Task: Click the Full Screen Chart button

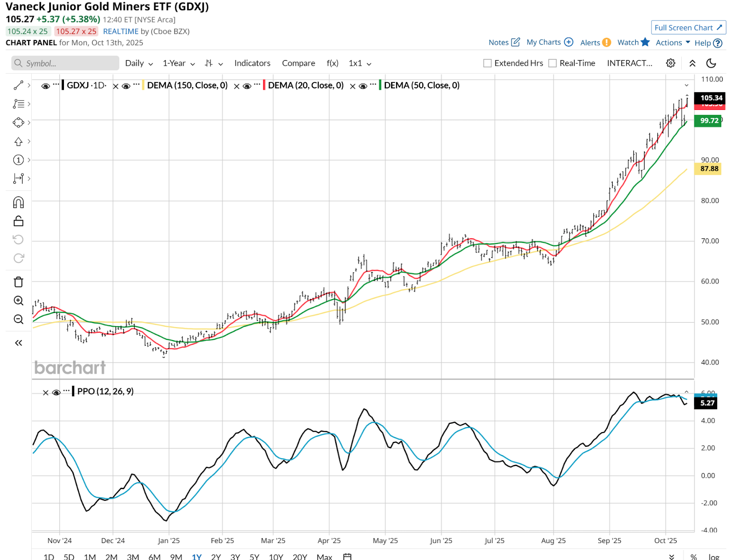Action: pos(688,28)
